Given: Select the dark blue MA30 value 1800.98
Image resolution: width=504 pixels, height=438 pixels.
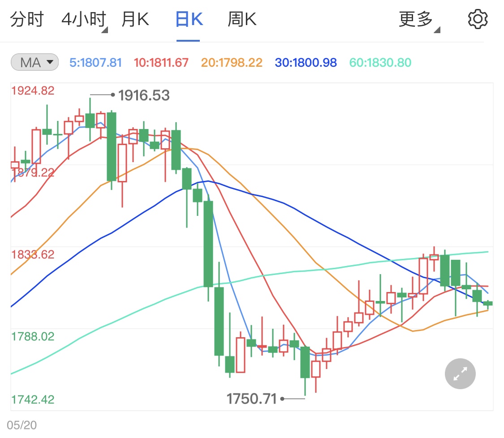Looking at the screenshot, I should pos(305,63).
